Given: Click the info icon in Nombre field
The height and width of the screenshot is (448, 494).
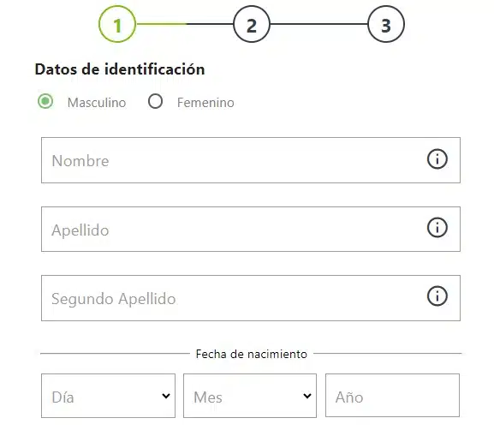Looking at the screenshot, I should 437,158.
